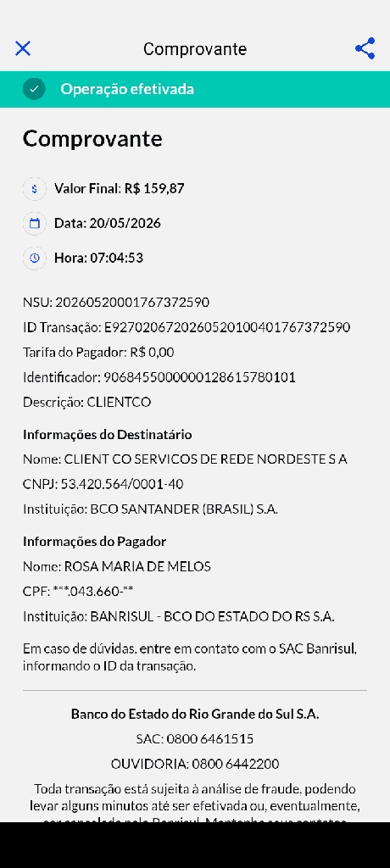Select the Valor Final R$ 159,87 text

[119, 189]
